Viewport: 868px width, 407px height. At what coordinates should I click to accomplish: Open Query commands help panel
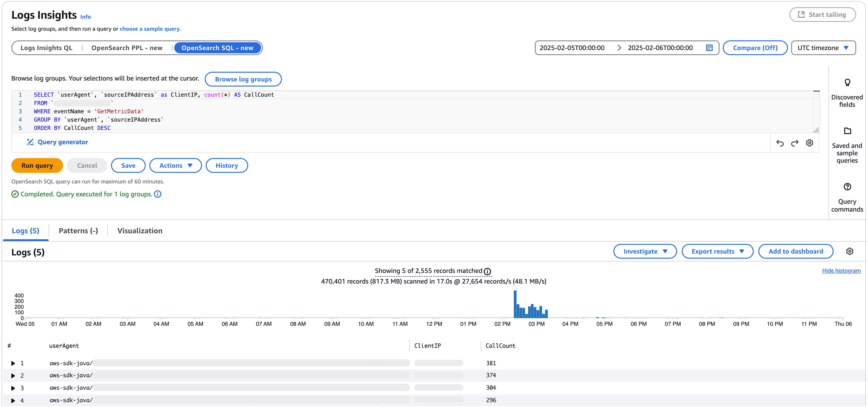pyautogui.click(x=847, y=187)
